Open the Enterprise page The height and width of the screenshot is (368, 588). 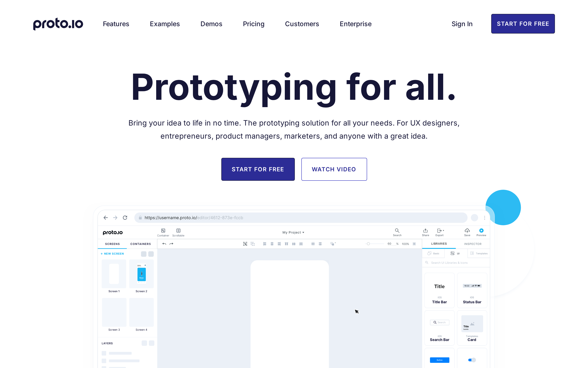[x=355, y=24]
